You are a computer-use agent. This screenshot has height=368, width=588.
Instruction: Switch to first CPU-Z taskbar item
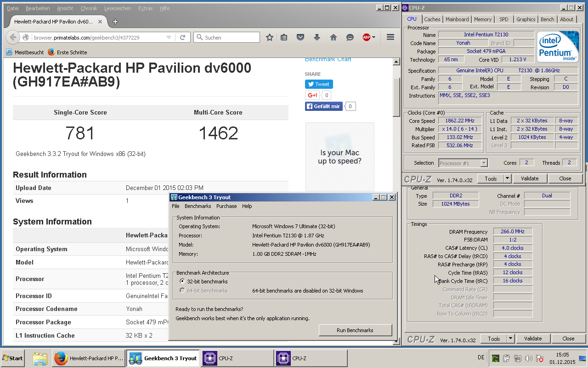point(237,358)
